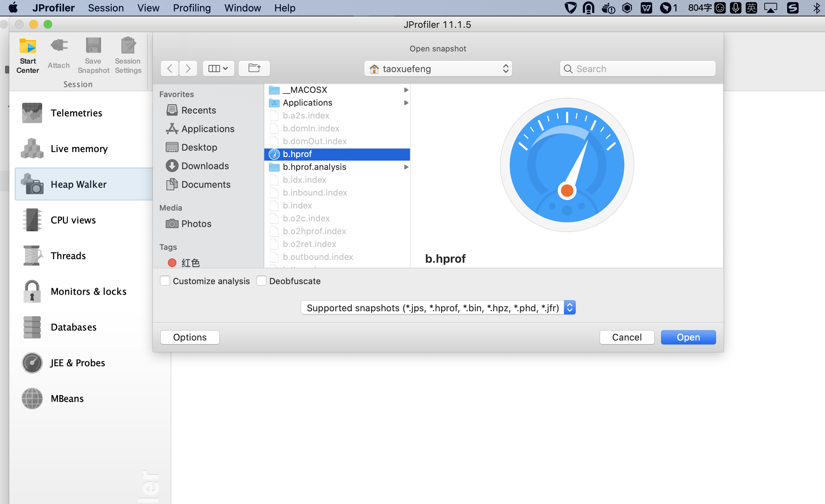Screen dimensions: 825x504
Task: Select the b.hprof file row
Action: pyautogui.click(x=337, y=154)
